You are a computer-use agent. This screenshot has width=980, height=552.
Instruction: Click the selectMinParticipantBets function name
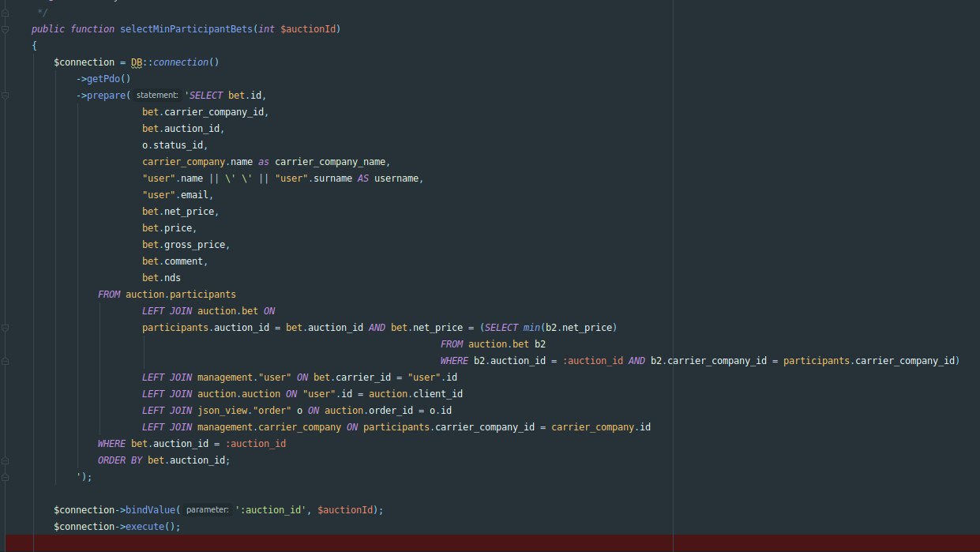(x=186, y=28)
